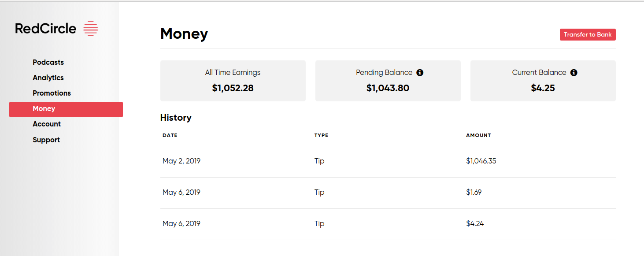Select the $4.24 tip history row

click(x=388, y=224)
